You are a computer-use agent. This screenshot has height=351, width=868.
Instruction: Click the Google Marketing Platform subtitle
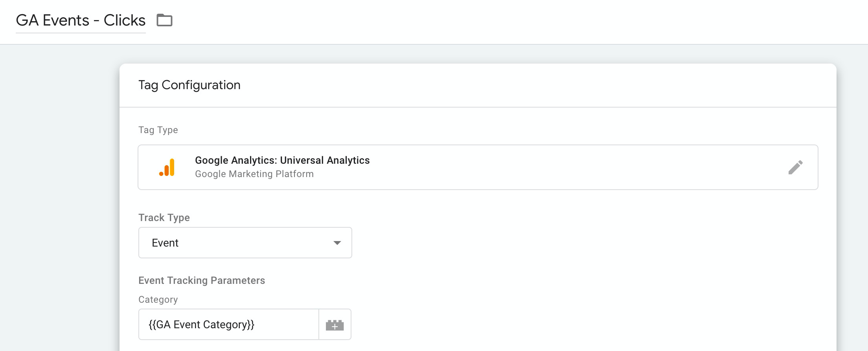coord(254,174)
